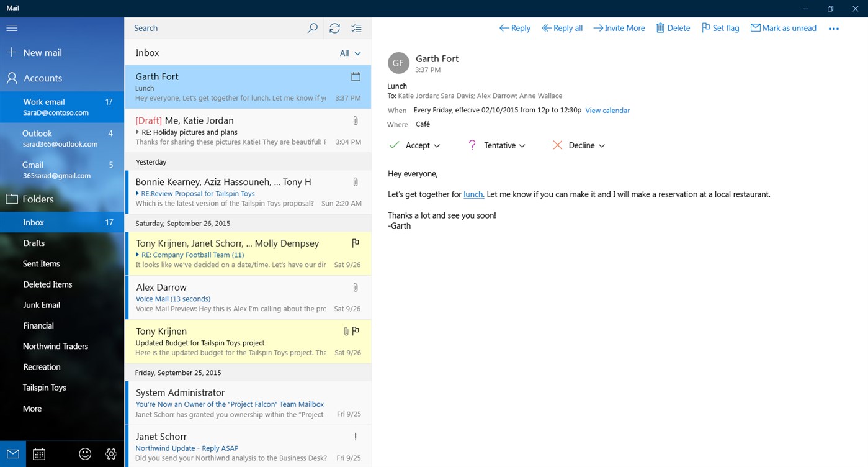Select the Mail icon at bottom left
This screenshot has width=868, height=467.
click(12, 453)
